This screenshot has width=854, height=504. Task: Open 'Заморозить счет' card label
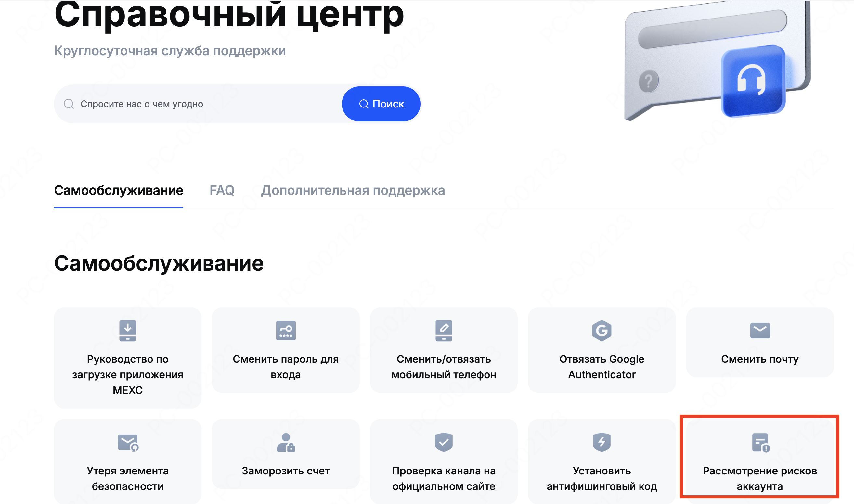286,471
